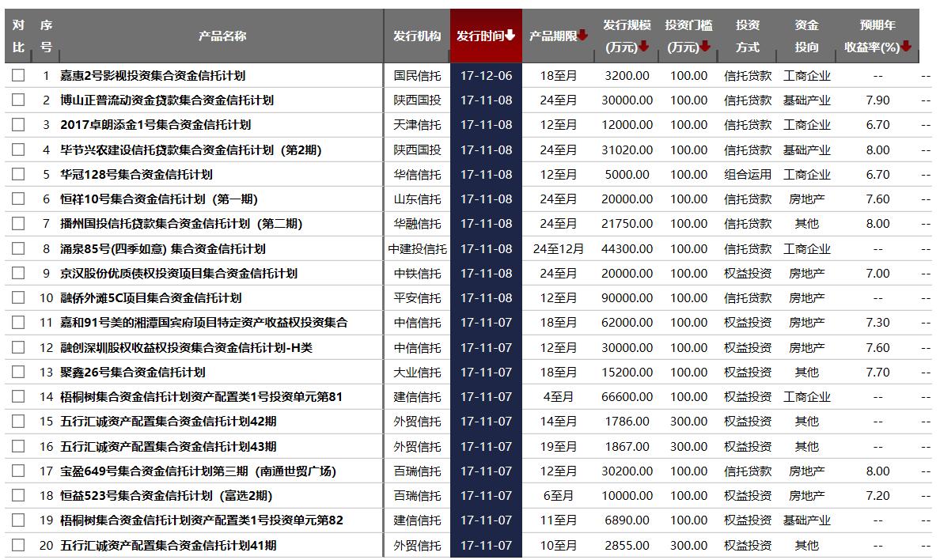
Task: Enable comparison checkbox for 涌泉85号(四季如意) plan
Action: 18,248
